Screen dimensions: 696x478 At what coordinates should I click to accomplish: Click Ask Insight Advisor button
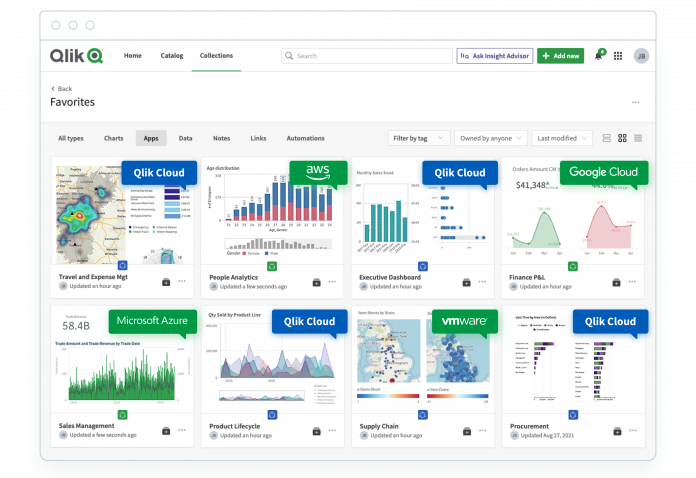tap(495, 56)
